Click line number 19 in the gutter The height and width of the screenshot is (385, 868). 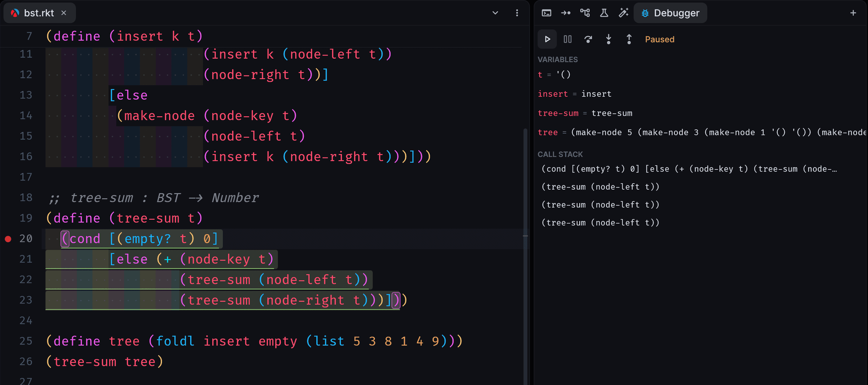pyautogui.click(x=26, y=218)
